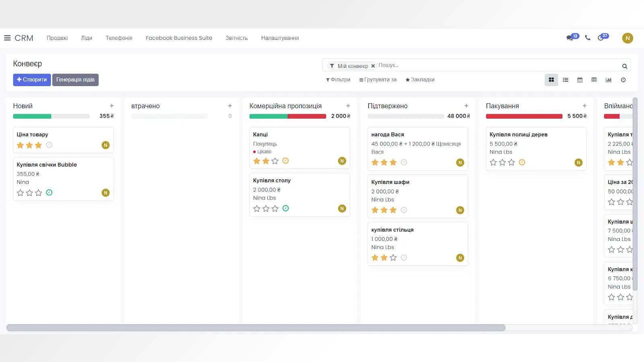Click the phone call icon in header
This screenshot has height=362, width=644.
click(x=588, y=38)
